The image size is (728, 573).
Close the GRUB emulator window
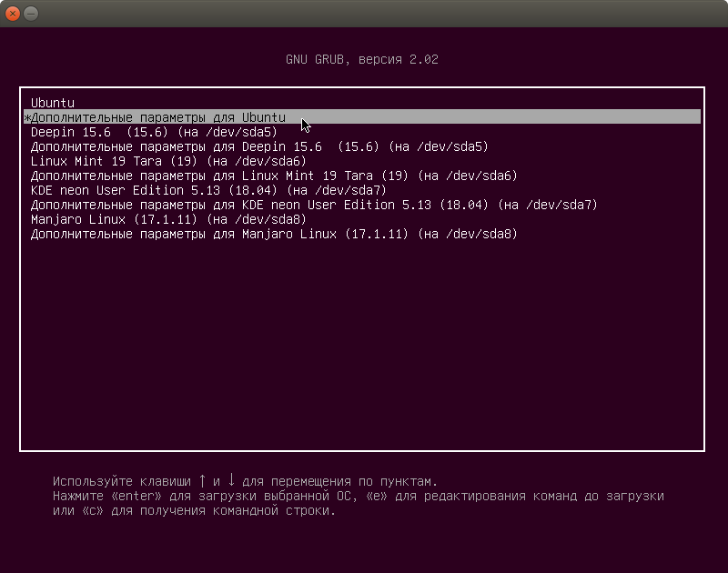13,14
